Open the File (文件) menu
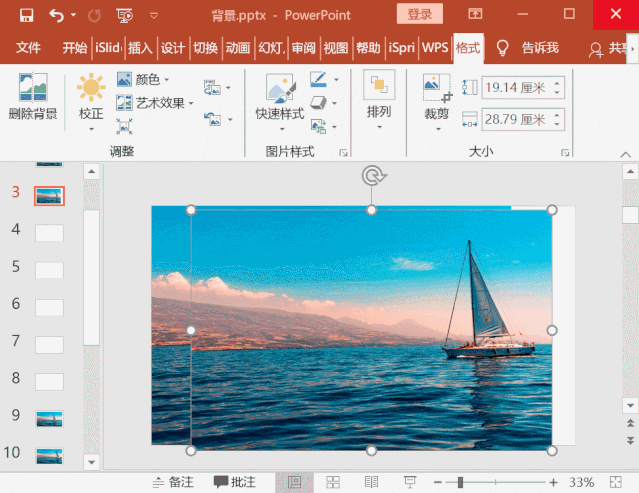 coord(28,48)
